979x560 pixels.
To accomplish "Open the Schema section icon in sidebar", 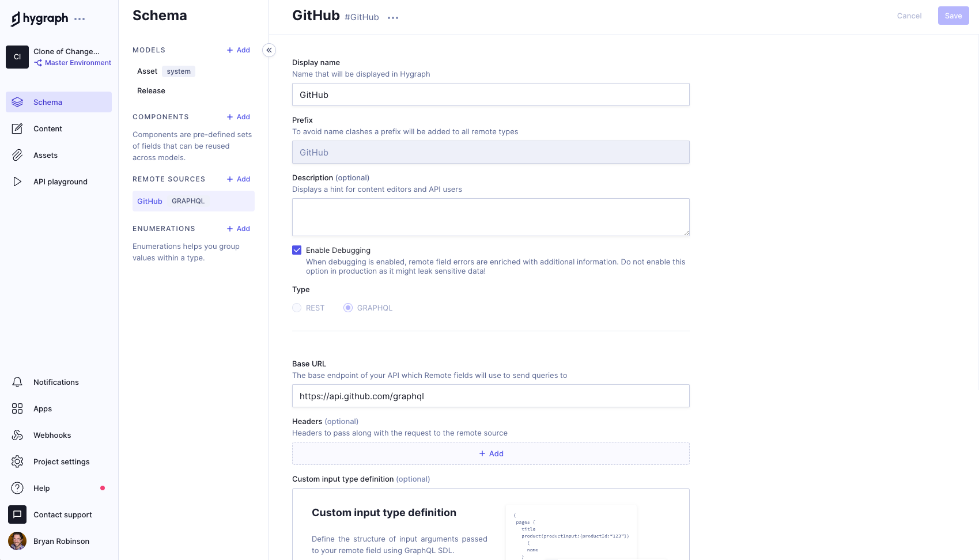I will pyautogui.click(x=17, y=102).
